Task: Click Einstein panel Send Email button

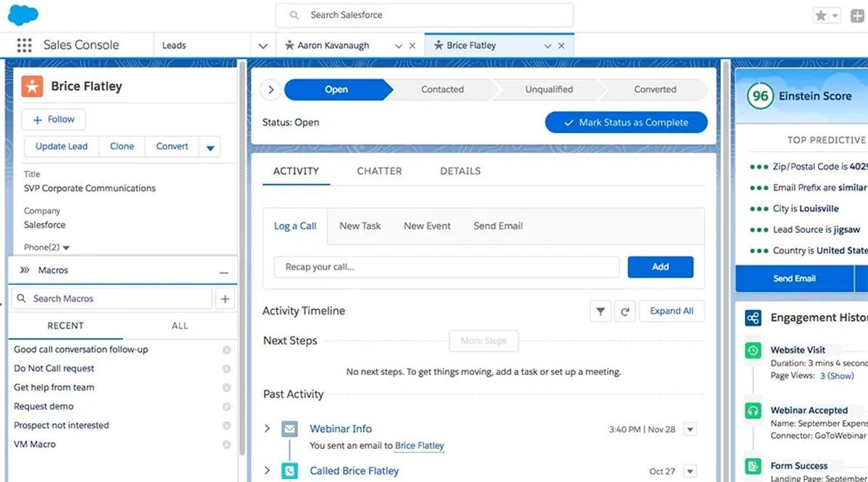Action: 794,278
